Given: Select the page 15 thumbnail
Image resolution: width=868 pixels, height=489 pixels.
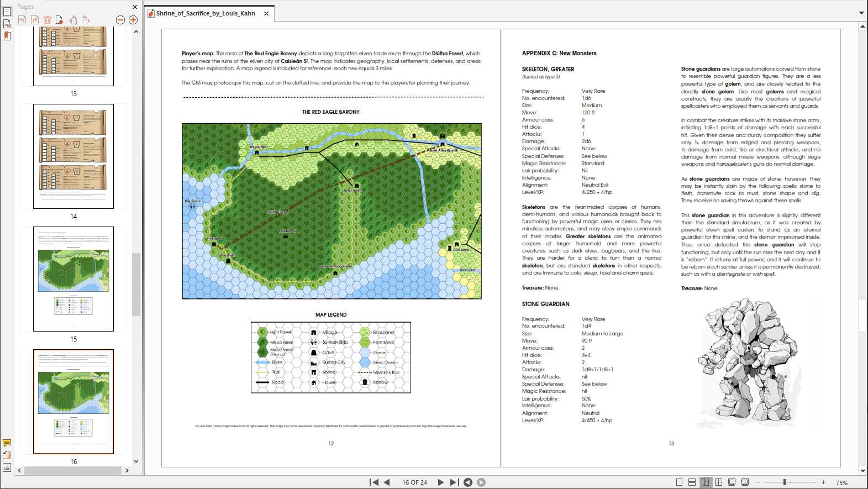Looking at the screenshot, I should click(x=73, y=279).
